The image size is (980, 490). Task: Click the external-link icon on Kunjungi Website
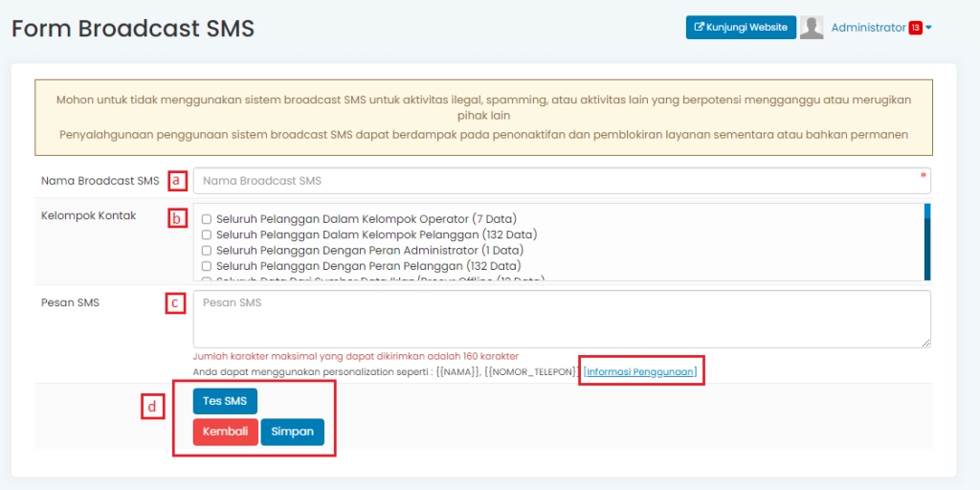tap(699, 28)
